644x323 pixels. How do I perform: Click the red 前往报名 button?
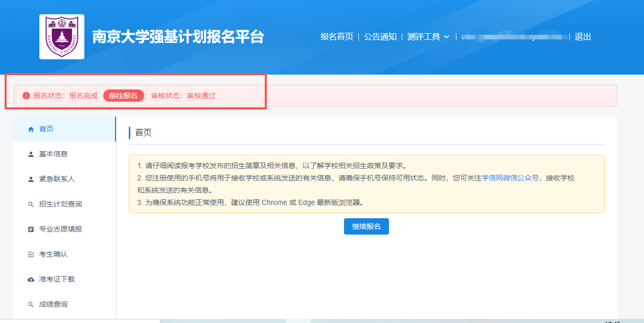pyautogui.click(x=123, y=96)
